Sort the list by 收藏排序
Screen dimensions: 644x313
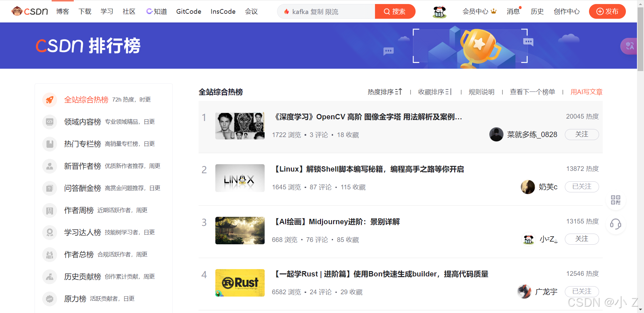click(435, 92)
